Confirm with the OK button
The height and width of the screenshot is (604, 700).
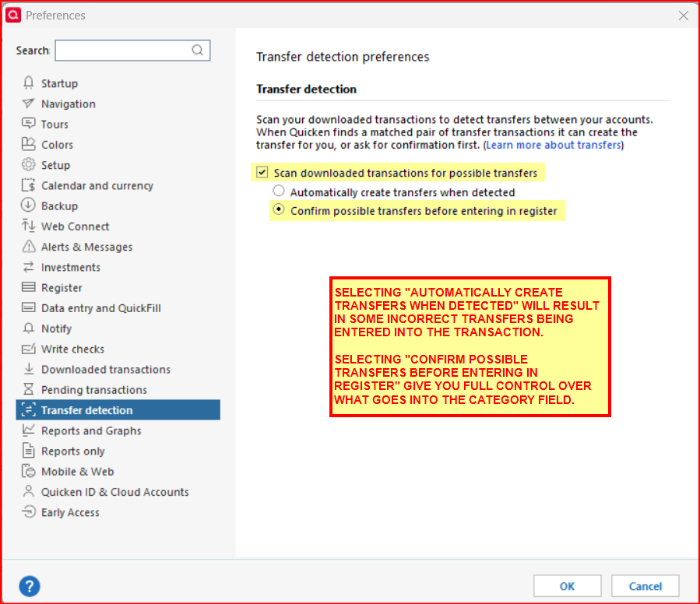tap(568, 586)
